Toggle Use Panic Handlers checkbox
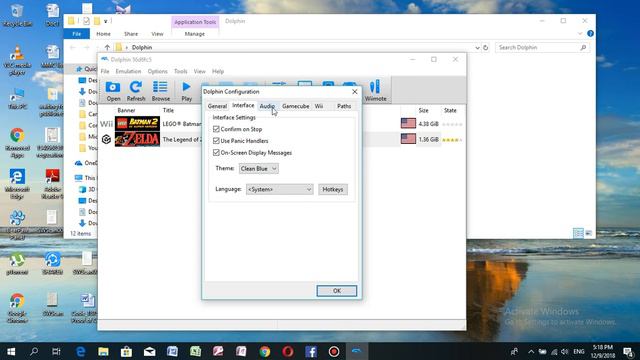Image resolution: width=640 pixels, height=360 pixels. click(216, 141)
